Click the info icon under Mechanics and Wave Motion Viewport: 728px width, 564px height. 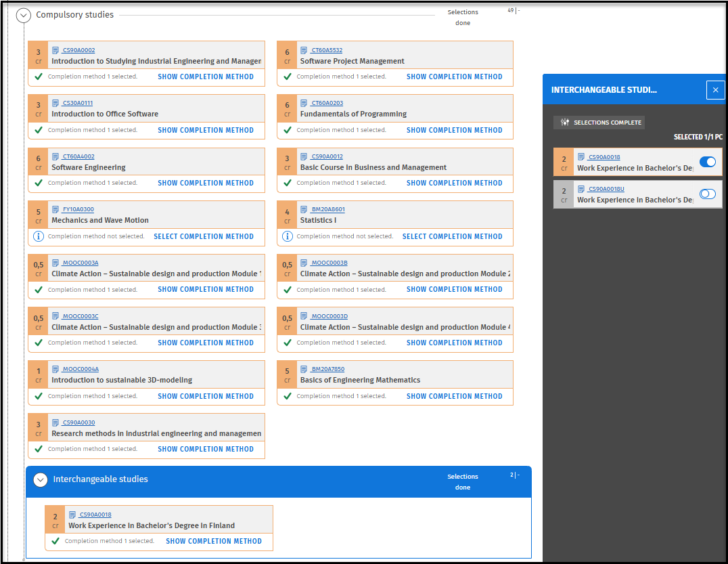(39, 236)
